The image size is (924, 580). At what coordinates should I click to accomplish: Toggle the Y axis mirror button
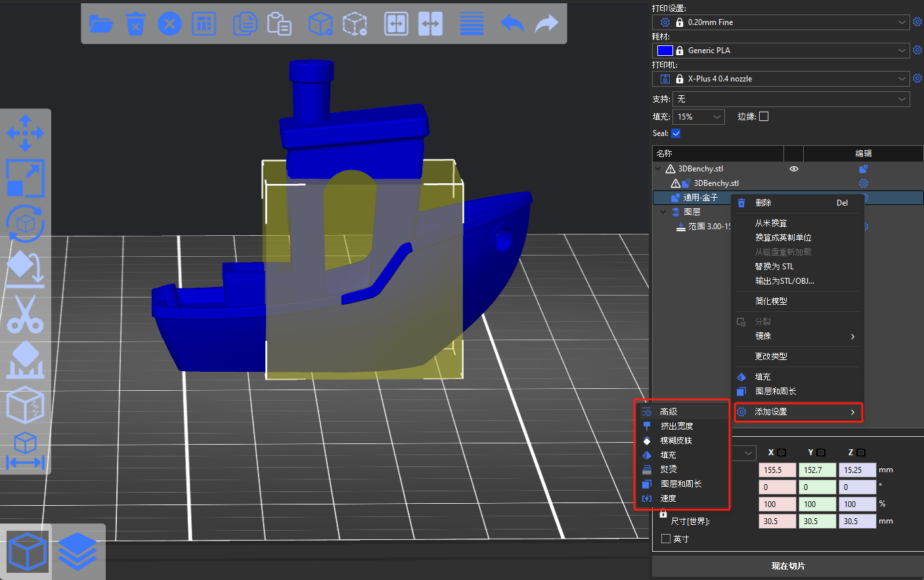(x=821, y=453)
